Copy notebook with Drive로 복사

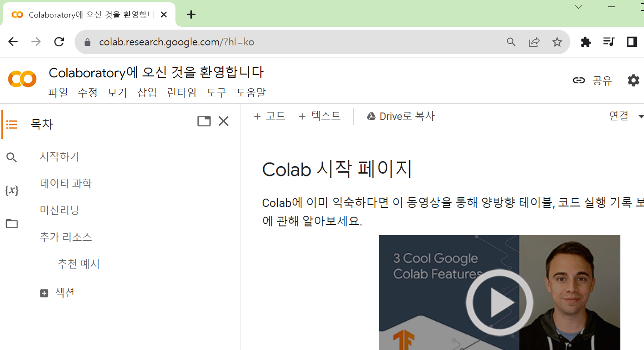[400, 116]
